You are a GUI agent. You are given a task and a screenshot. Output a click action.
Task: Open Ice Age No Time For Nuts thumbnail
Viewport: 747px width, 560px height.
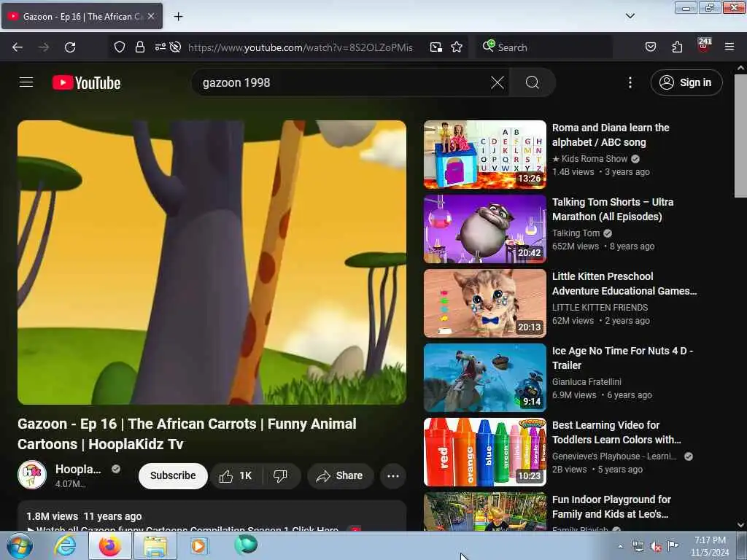[484, 378]
